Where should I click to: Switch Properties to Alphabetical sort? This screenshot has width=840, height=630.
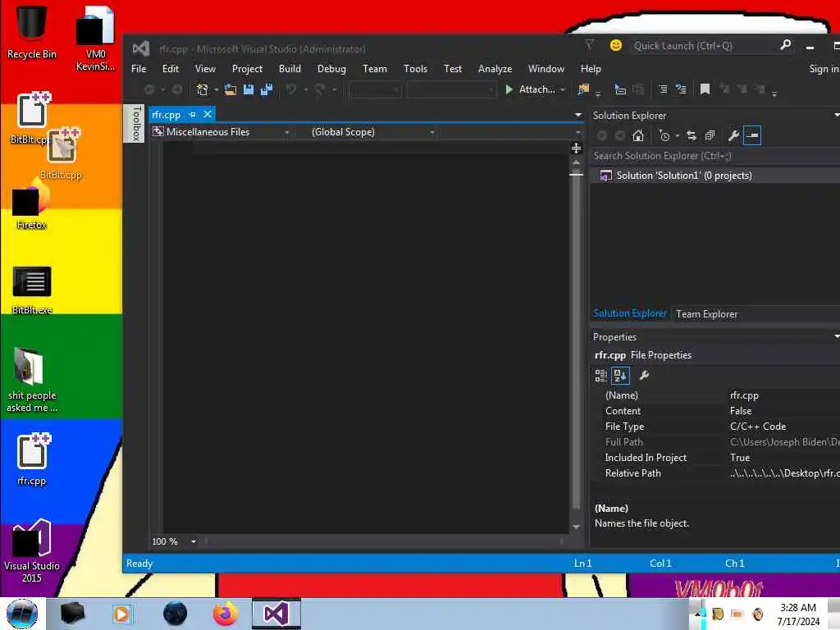coord(620,376)
